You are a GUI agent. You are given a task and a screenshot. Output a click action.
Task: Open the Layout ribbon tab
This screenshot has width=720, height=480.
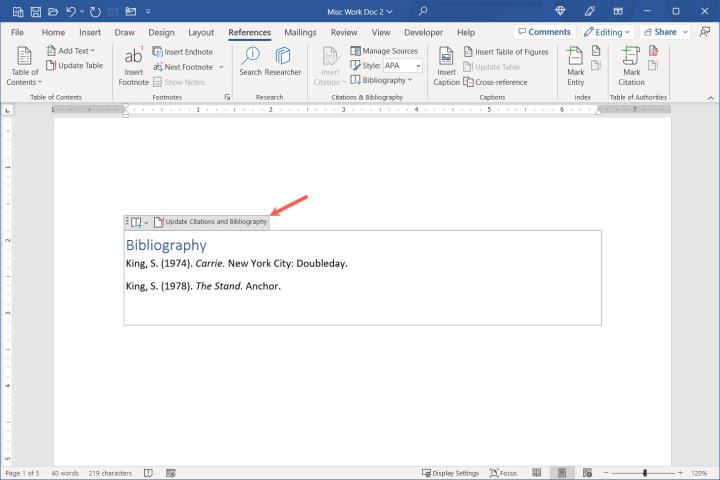click(201, 32)
